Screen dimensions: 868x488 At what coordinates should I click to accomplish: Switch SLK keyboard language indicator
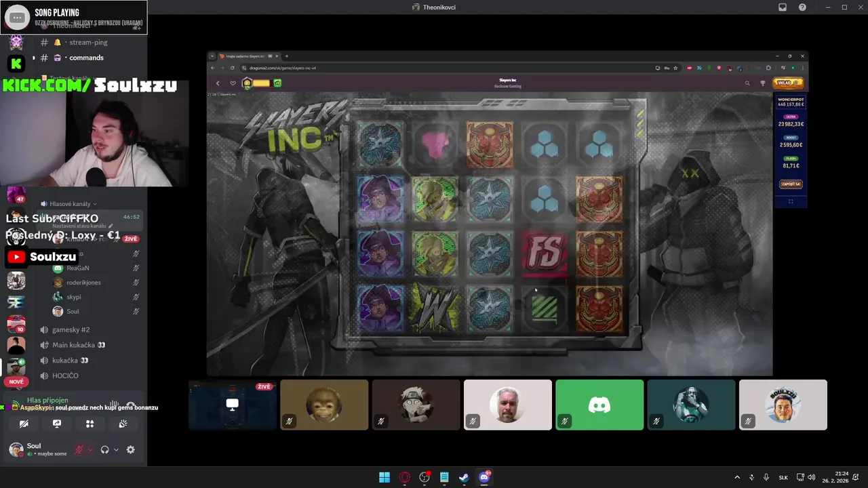[783, 477]
